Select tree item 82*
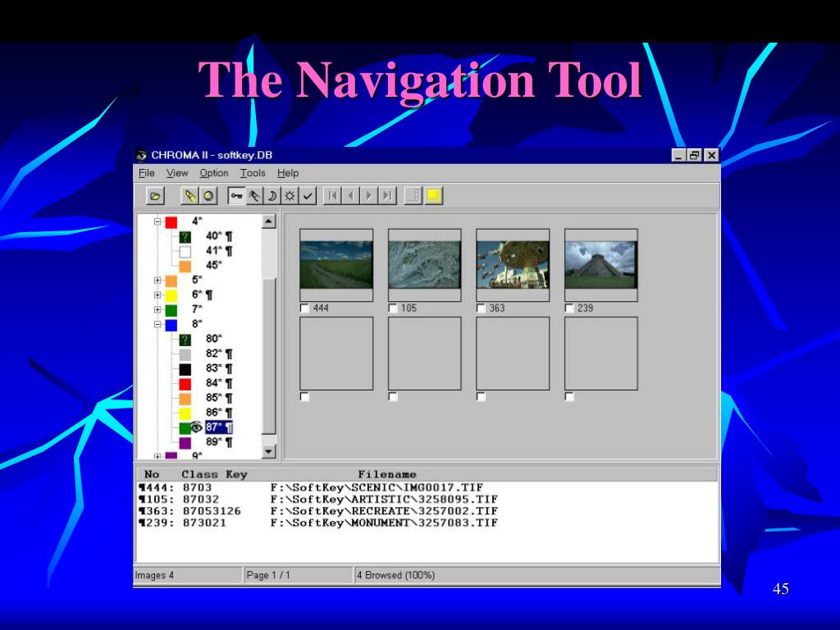Viewport: 840px width, 630px height. click(x=219, y=354)
